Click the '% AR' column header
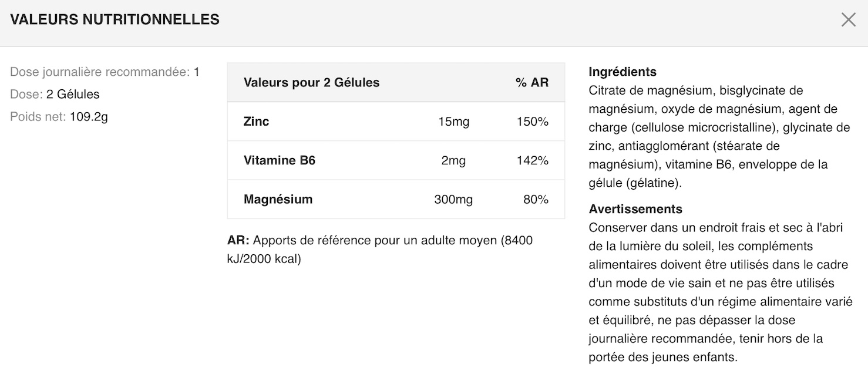Viewport: 868px width, 384px height. point(532,83)
